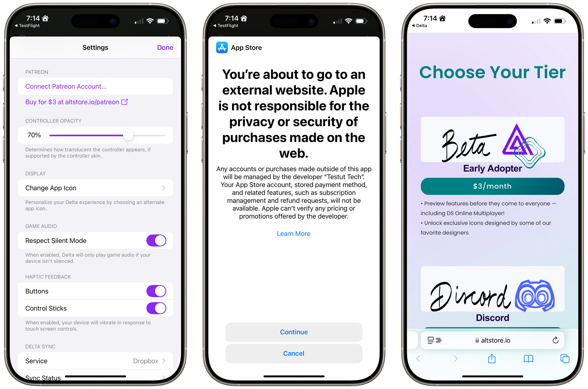Drag controller opacity slider to adjust
Image resolution: width=588 pixels, height=389 pixels.
click(x=128, y=135)
